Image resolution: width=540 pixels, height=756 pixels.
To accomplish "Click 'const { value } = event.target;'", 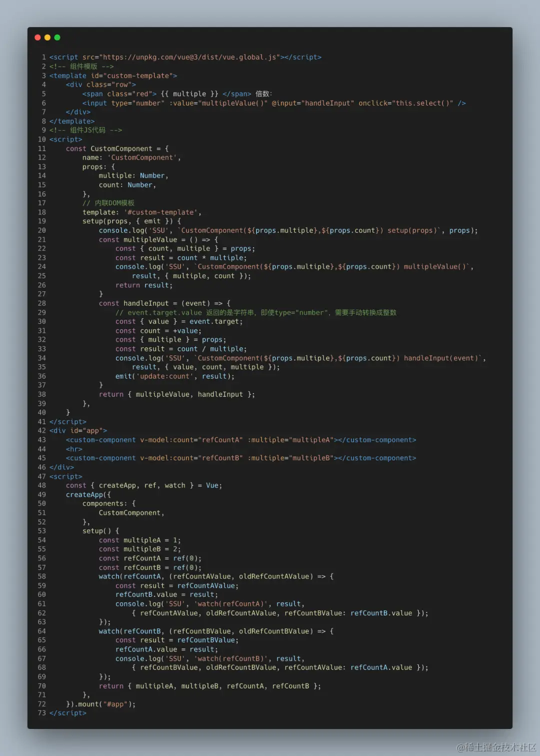I will [x=179, y=322].
